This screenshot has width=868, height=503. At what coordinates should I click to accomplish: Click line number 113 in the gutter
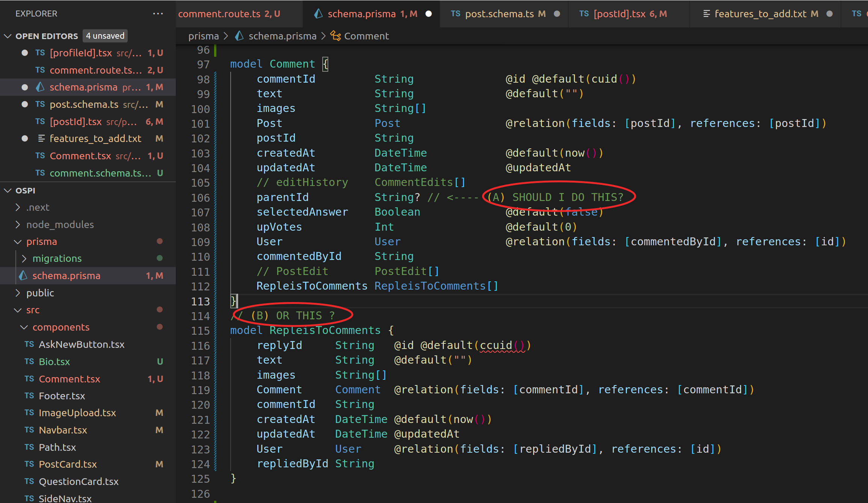coord(200,302)
